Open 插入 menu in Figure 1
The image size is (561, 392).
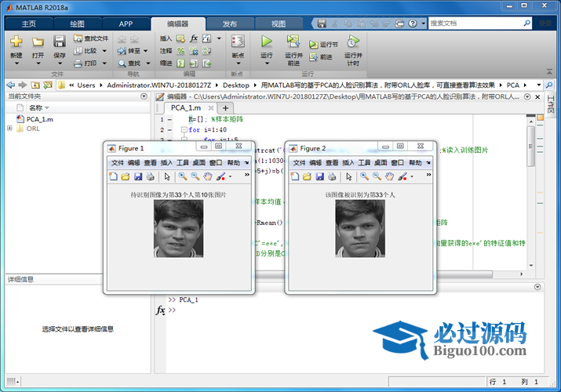pos(166,163)
